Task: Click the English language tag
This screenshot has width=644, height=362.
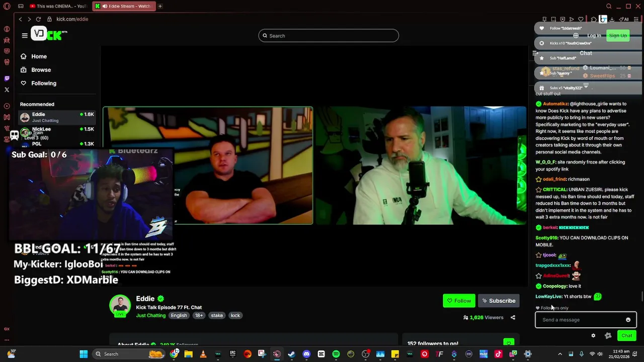Action: [179, 315]
